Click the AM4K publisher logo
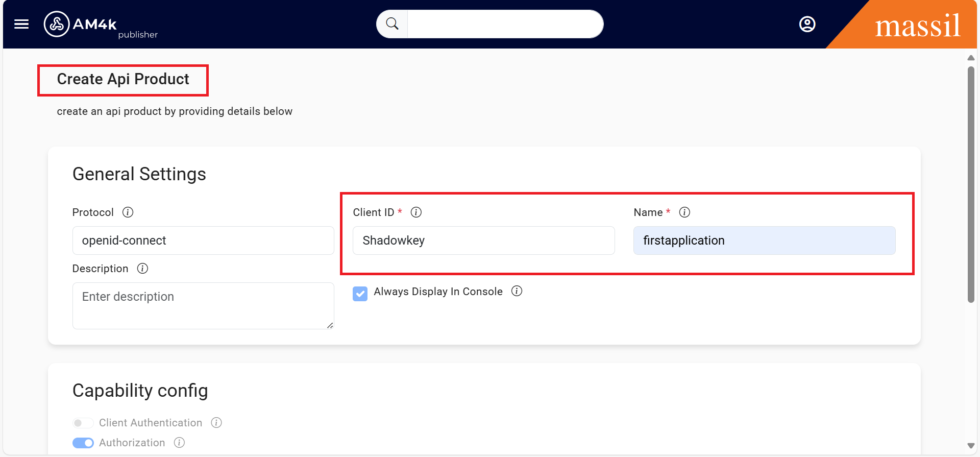Screen dimensions: 980x457 (100, 25)
